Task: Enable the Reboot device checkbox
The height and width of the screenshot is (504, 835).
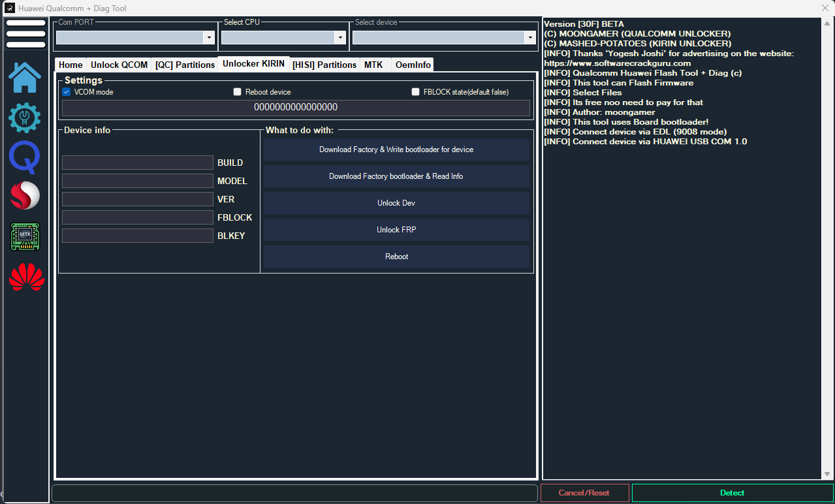Action: tap(238, 92)
